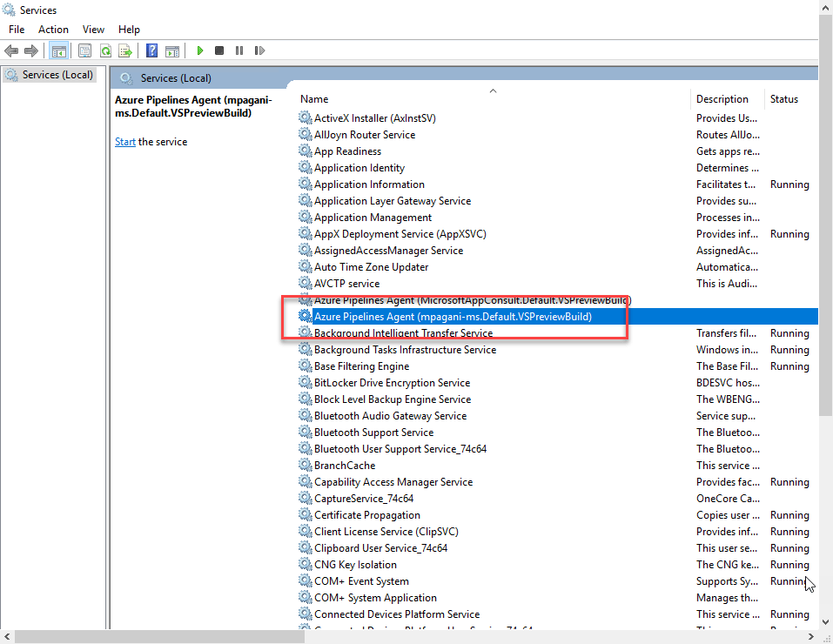Select the CNG Key Isolation service
The image size is (833, 644).
tap(355, 564)
